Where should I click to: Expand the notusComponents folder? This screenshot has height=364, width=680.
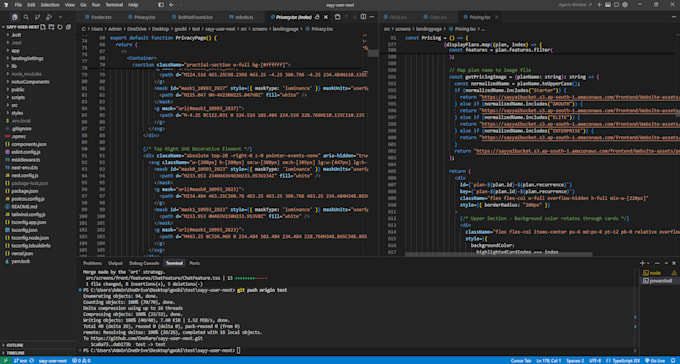click(39, 82)
